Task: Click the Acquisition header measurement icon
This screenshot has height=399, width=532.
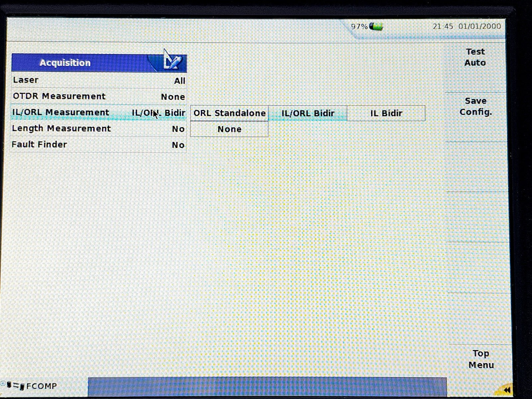Action: coord(172,62)
